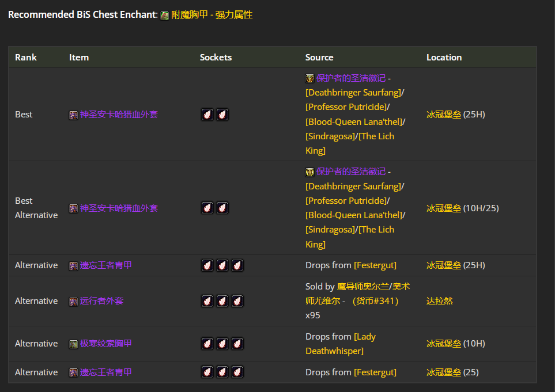The height and width of the screenshot is (392, 555).
Task: Click second socket gem in the Best row
Action: (222, 115)
